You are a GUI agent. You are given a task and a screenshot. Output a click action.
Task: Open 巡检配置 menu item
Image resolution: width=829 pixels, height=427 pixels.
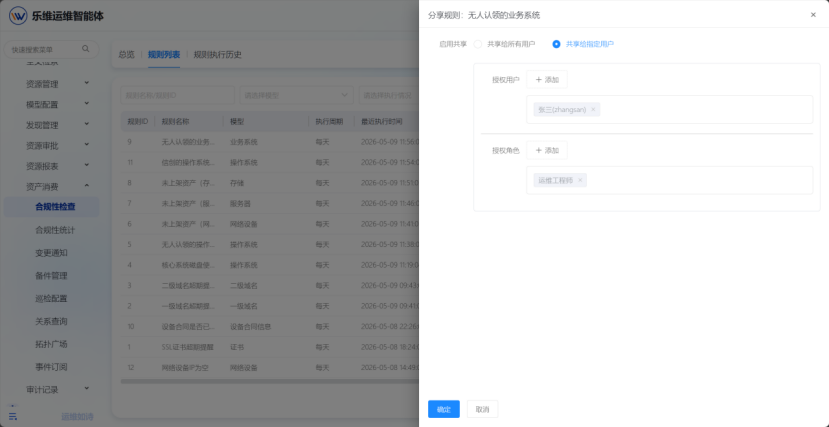[51, 299]
